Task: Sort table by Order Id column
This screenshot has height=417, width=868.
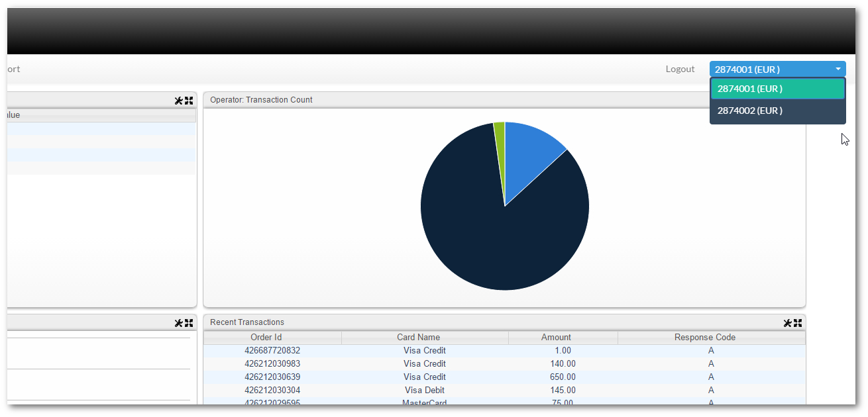Action: pos(272,338)
